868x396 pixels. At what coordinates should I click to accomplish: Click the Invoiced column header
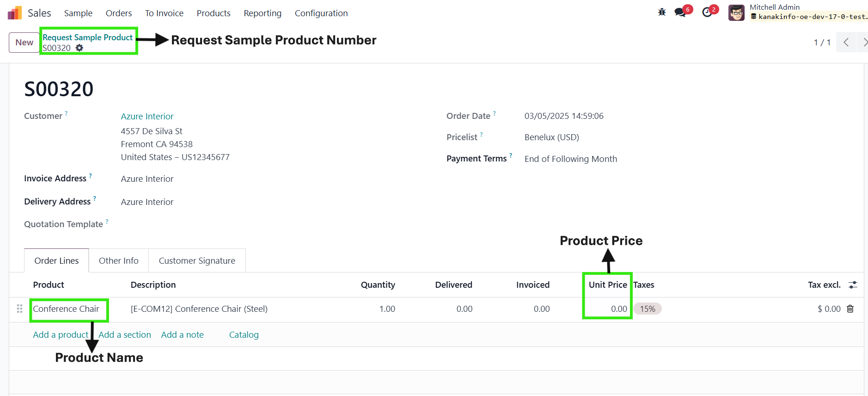point(532,285)
